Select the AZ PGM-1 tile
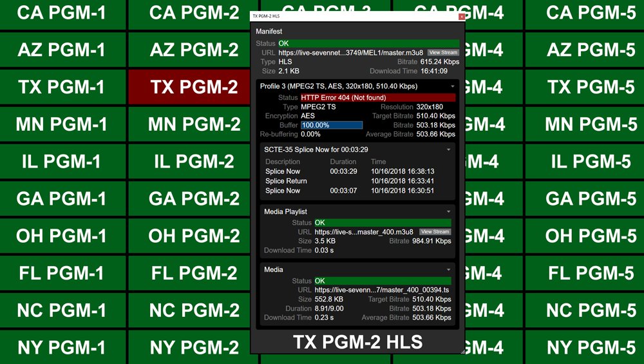The height and width of the screenshot is (364, 644). click(62, 50)
